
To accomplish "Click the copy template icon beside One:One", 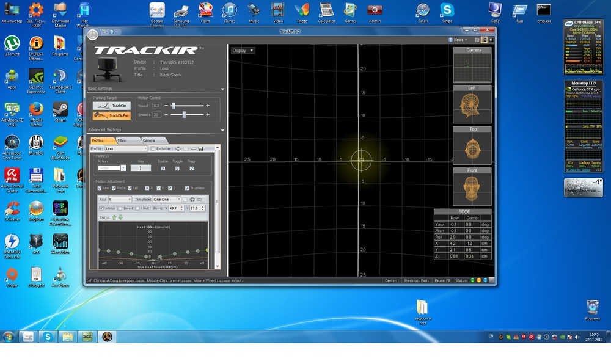I will pyautogui.click(x=185, y=199).
